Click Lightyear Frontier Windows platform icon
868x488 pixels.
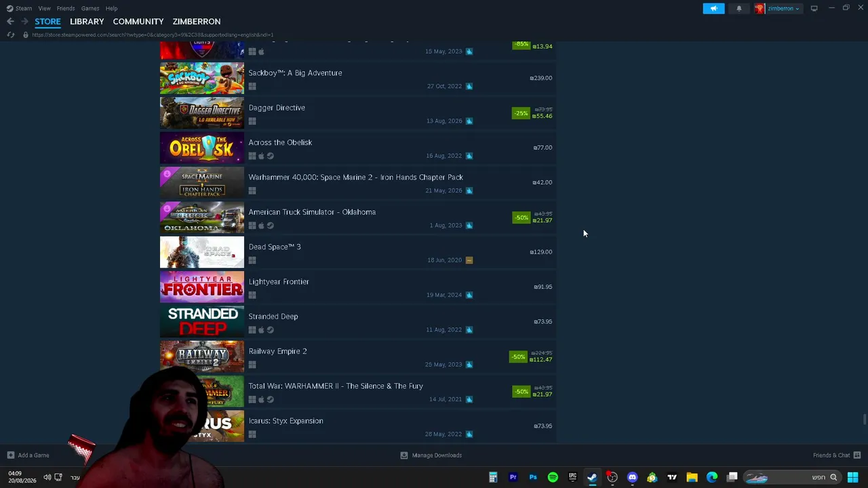(252, 295)
